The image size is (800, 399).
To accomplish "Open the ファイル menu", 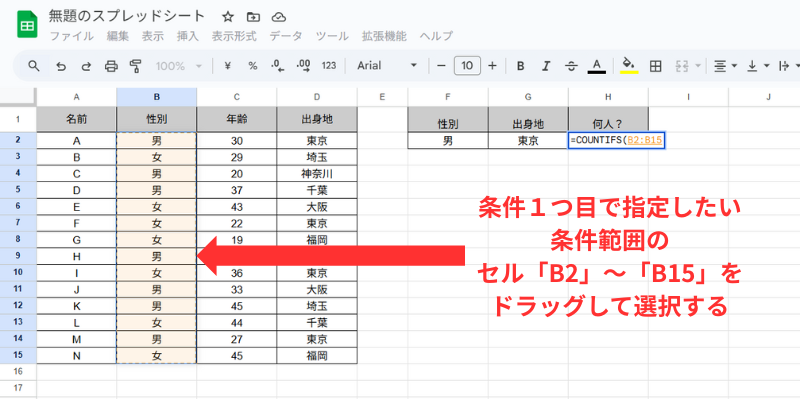I will click(71, 36).
